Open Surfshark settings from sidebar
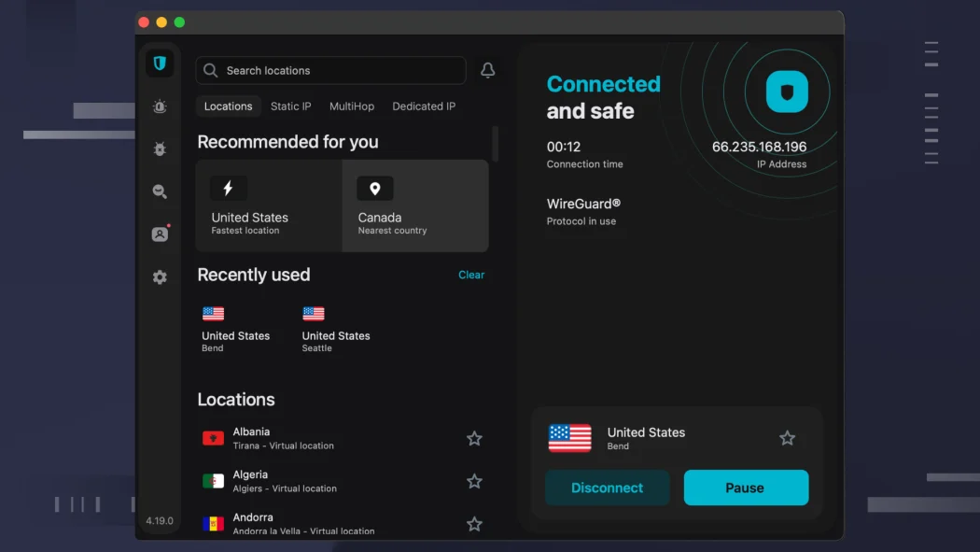The width and height of the screenshot is (980, 552). 160,276
